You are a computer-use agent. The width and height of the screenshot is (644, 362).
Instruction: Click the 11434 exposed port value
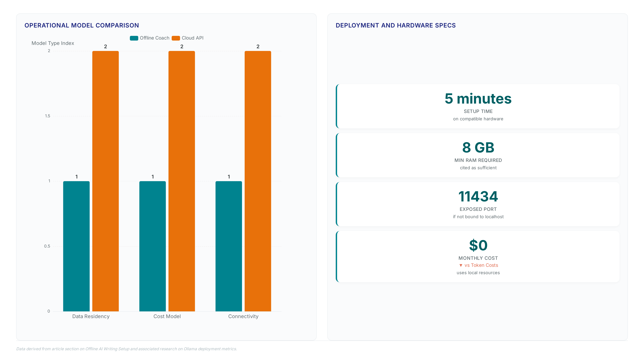[x=478, y=197]
